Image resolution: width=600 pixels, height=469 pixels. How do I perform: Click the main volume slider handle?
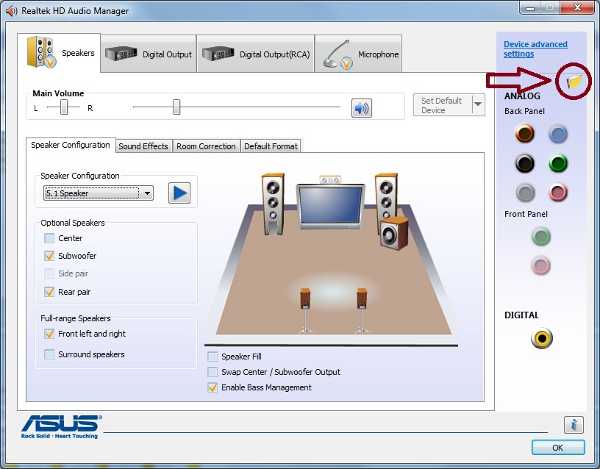point(176,107)
